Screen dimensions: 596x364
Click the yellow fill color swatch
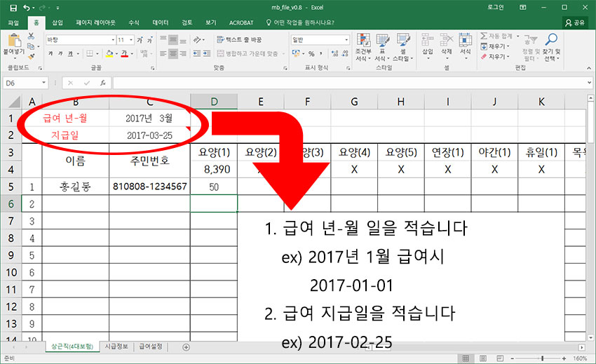click(x=109, y=54)
